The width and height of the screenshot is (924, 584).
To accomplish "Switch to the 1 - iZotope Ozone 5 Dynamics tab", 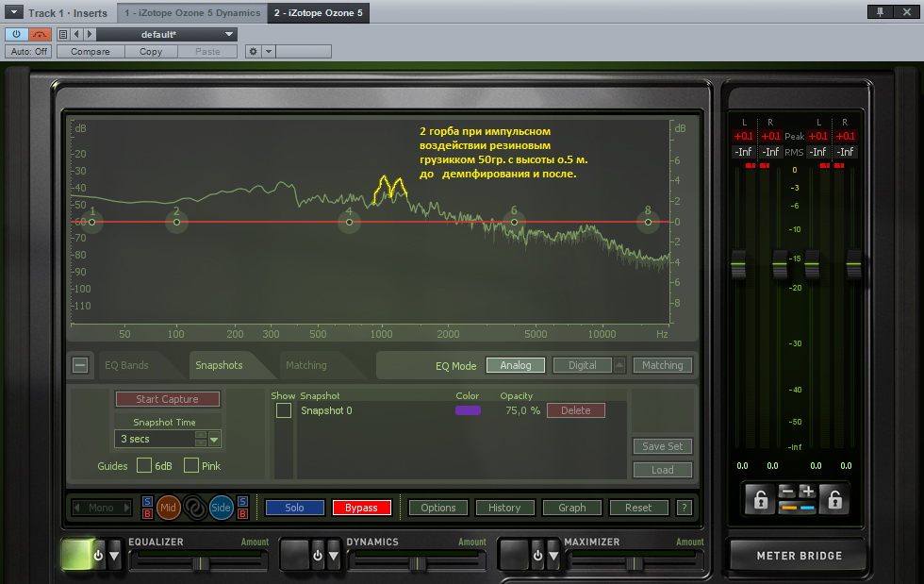I will [191, 13].
